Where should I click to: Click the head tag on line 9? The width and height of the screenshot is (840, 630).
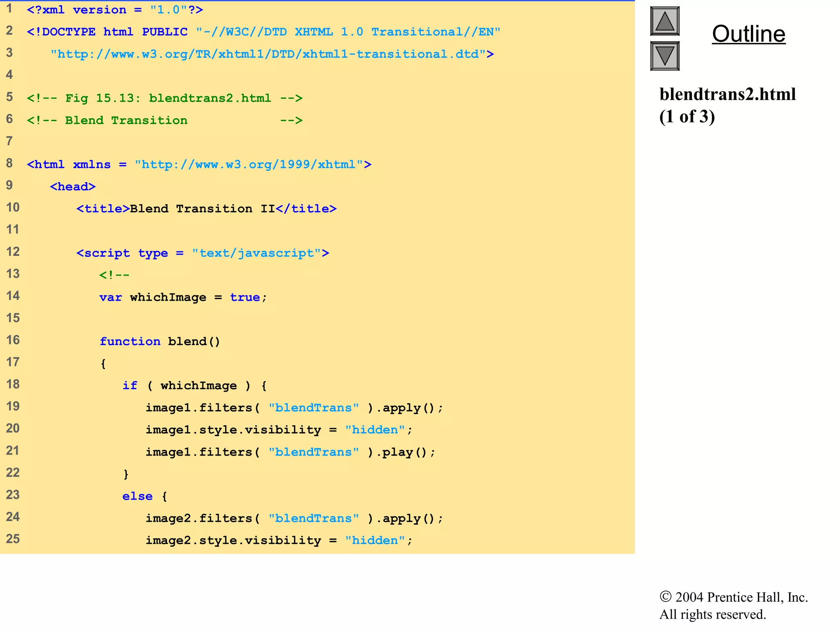pyautogui.click(x=73, y=187)
